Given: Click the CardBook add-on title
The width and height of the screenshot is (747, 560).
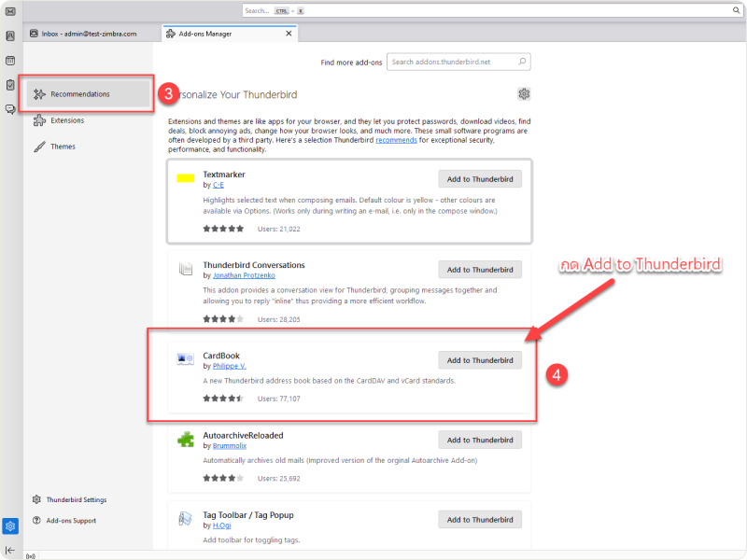Looking at the screenshot, I should click(221, 356).
